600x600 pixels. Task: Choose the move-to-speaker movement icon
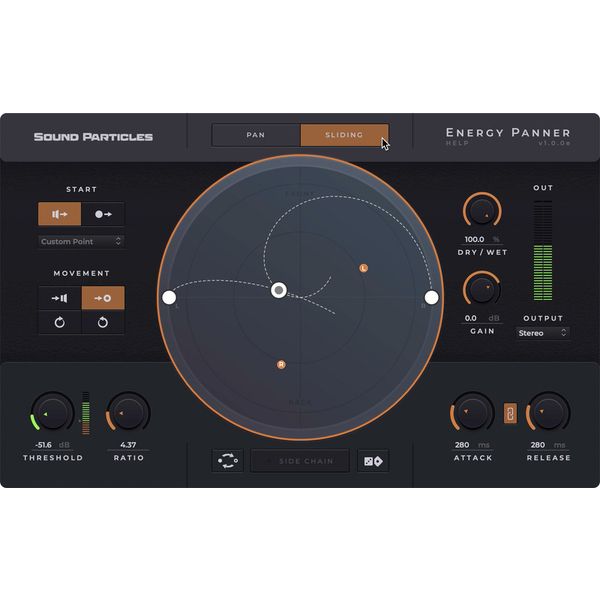click(60, 298)
